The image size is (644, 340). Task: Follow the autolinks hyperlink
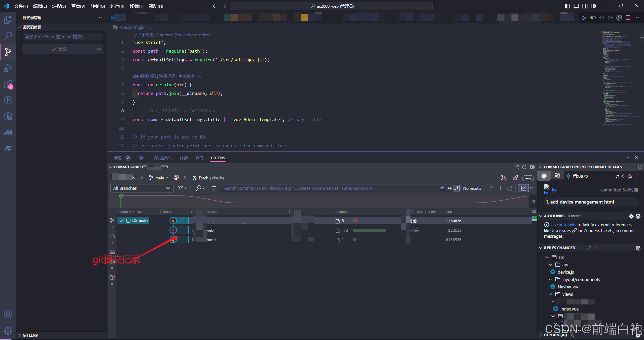(x=567, y=225)
